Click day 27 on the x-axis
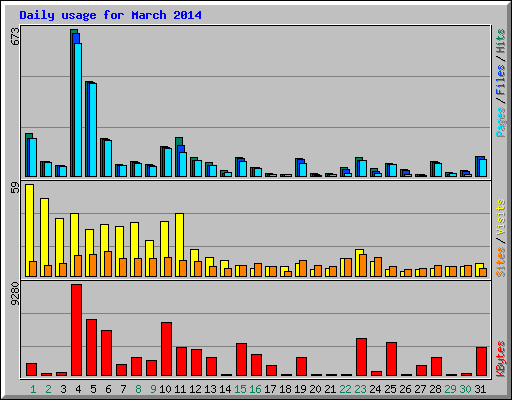Image resolution: width=512 pixels, height=400 pixels. (420, 389)
